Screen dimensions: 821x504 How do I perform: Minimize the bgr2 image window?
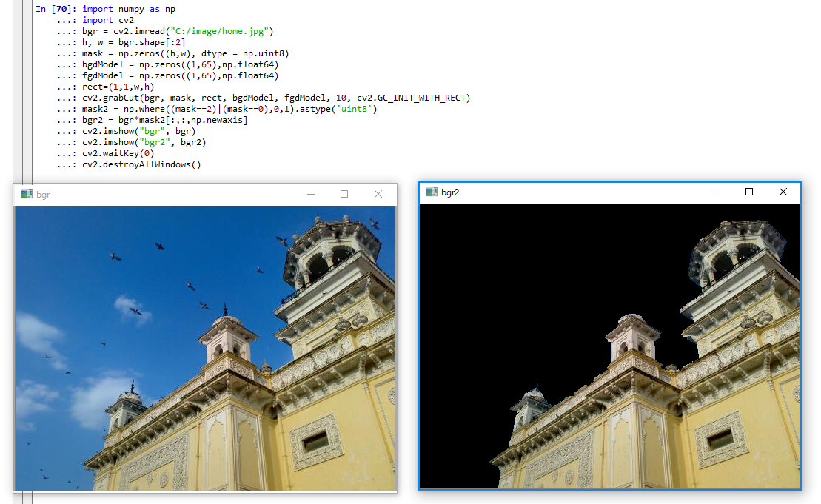point(716,192)
